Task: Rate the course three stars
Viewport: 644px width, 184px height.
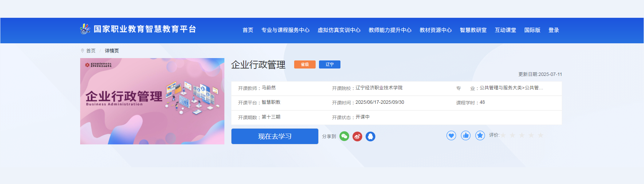Action: tap(522, 135)
